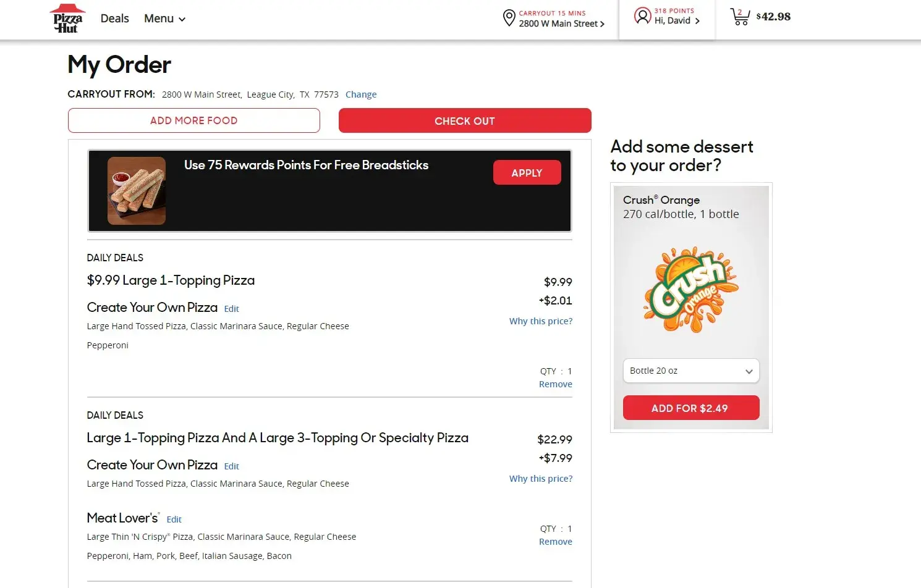Open the Hi, David account menu

(x=677, y=20)
